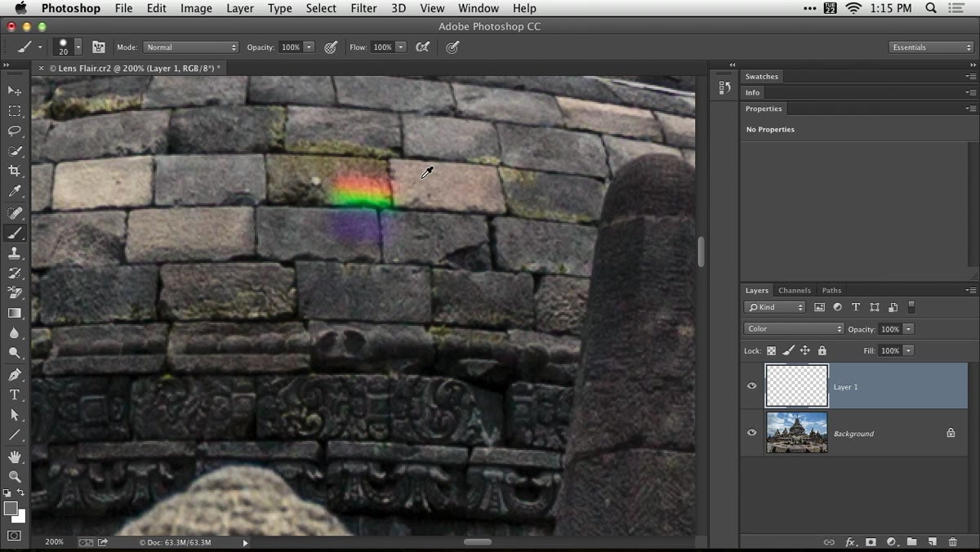Toggle pressure for size in options bar
Image resolution: width=980 pixels, height=552 pixels.
click(452, 47)
